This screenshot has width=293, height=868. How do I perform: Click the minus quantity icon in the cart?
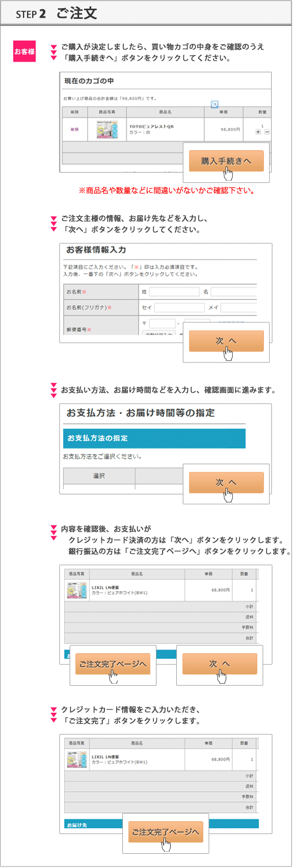[267, 132]
